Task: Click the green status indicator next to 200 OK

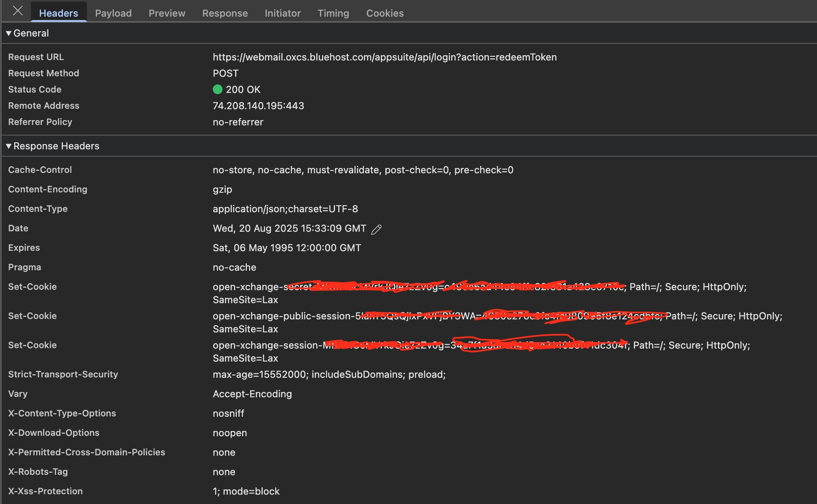Action: click(x=218, y=90)
